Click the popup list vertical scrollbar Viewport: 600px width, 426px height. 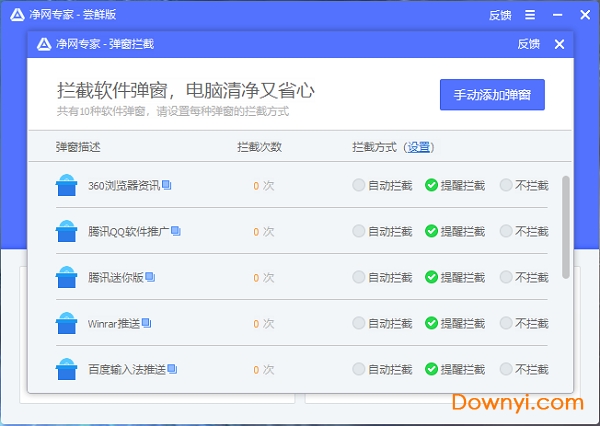click(x=567, y=225)
